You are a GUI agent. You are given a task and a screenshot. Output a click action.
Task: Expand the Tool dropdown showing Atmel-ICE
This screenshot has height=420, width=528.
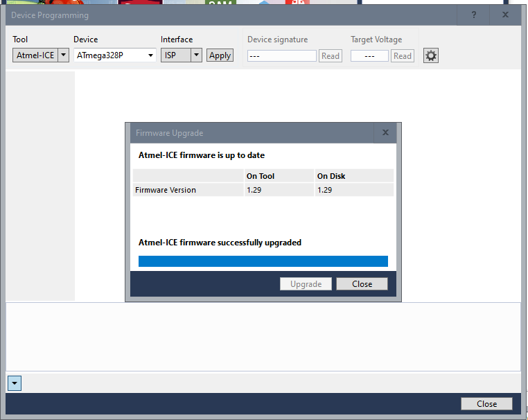click(x=63, y=55)
